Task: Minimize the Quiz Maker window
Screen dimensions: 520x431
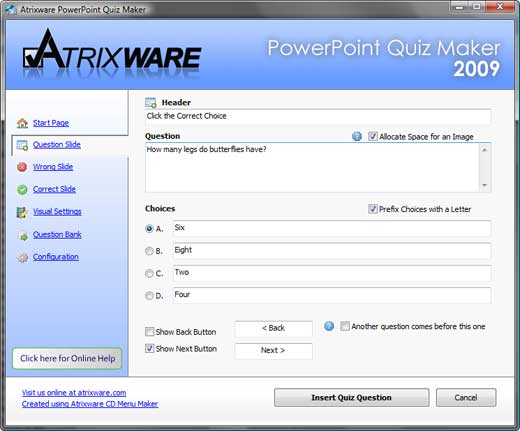Action: pos(459,7)
